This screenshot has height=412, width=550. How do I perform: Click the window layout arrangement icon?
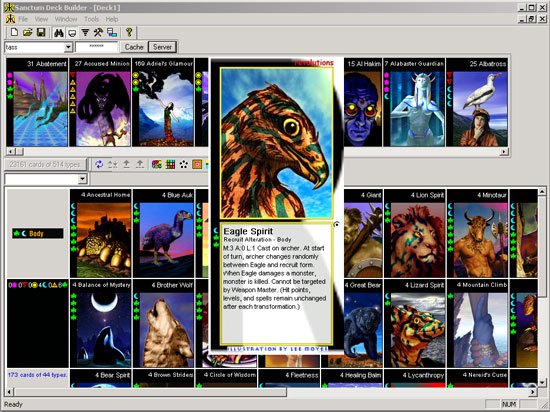click(x=112, y=33)
